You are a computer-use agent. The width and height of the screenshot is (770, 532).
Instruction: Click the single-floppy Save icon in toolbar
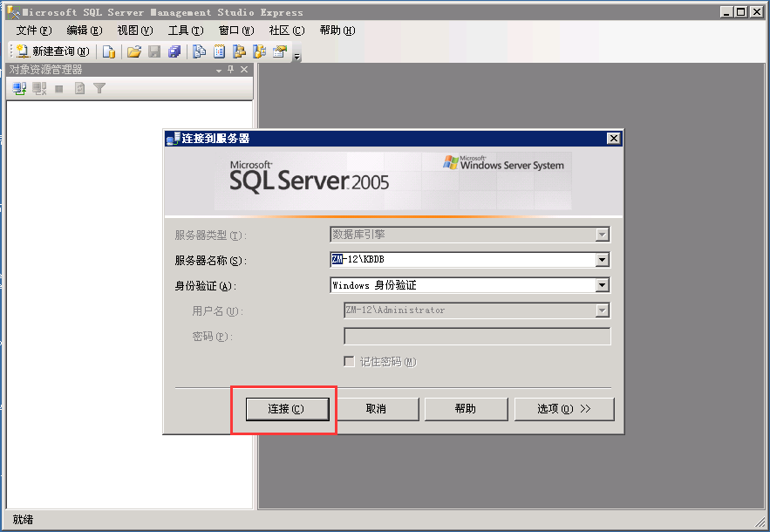click(x=154, y=51)
